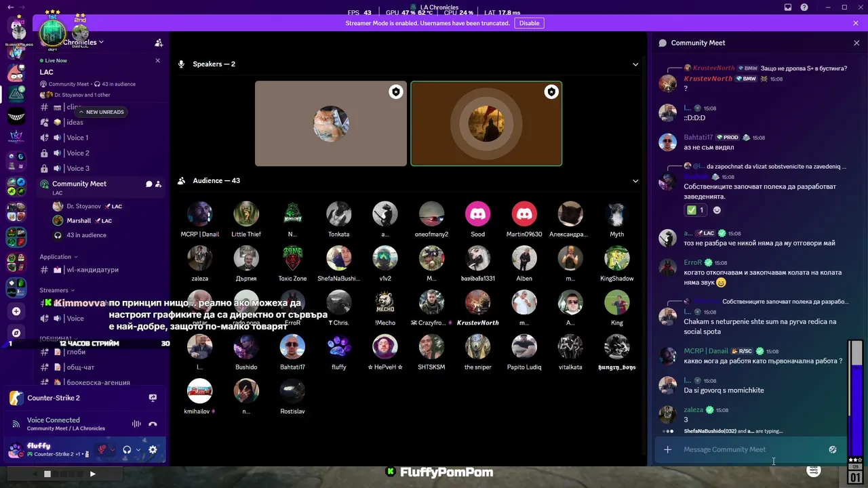Click the KrustevNorth username in the chat
The width and height of the screenshot is (868, 488).
click(708, 79)
